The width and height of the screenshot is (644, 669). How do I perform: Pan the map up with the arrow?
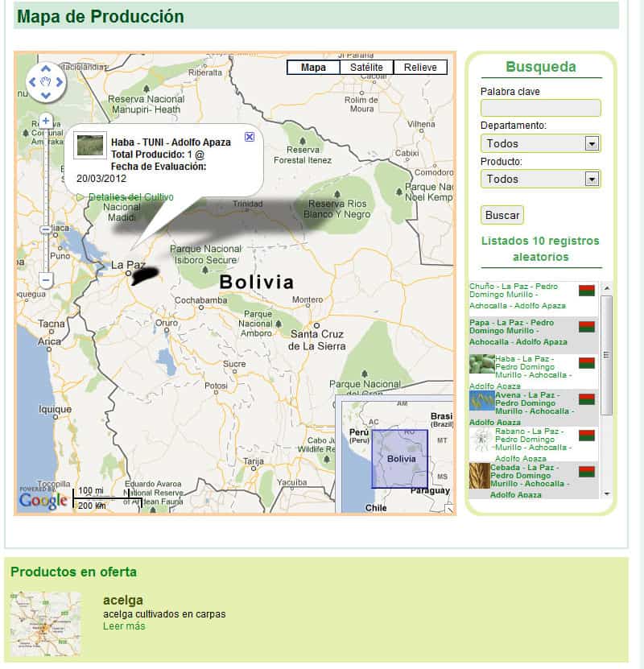click(x=46, y=68)
